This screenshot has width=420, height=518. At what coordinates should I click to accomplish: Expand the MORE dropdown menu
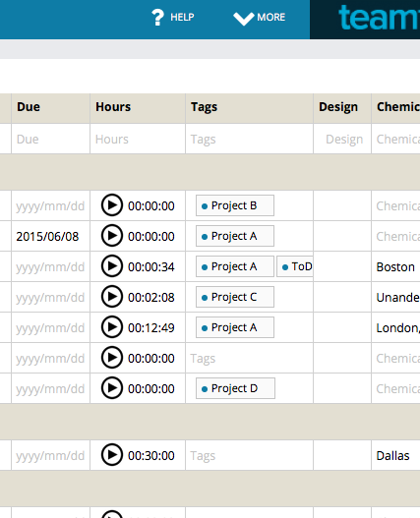(x=260, y=17)
